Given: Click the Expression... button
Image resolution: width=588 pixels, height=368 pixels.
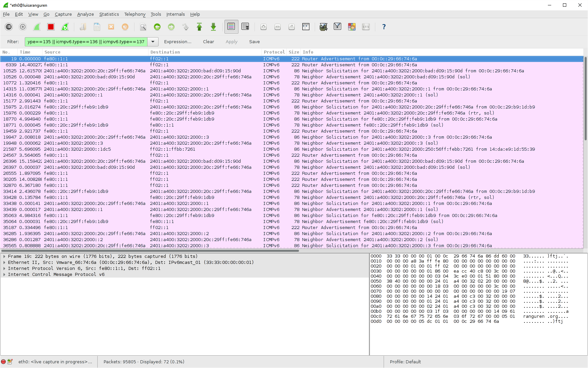Looking at the screenshot, I should point(178,42).
